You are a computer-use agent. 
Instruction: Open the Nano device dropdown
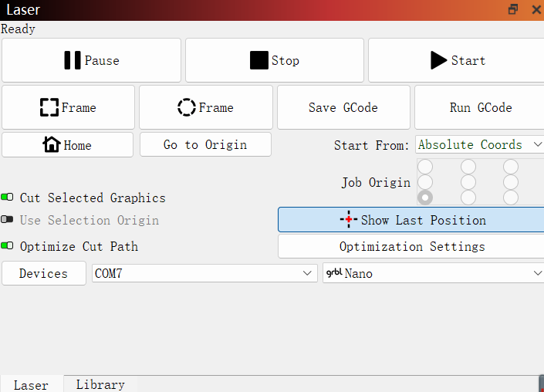[434, 273]
